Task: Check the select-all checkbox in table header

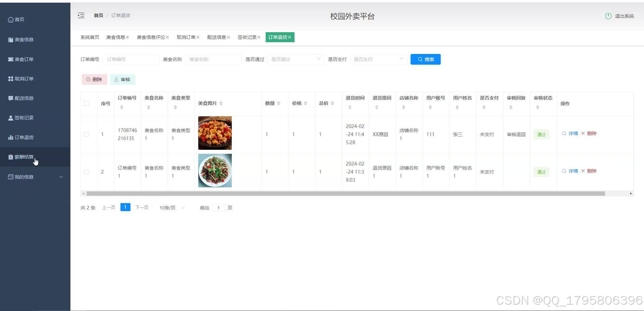Action: (86, 104)
